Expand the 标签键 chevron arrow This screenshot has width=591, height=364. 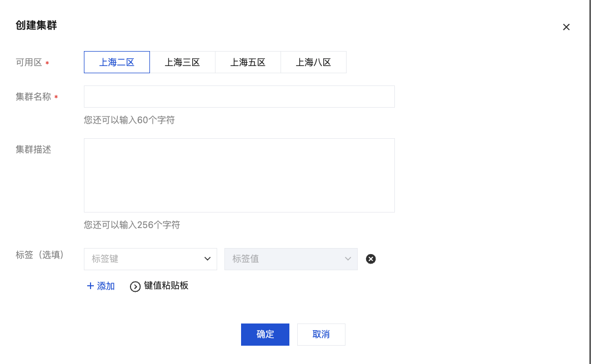tap(207, 259)
